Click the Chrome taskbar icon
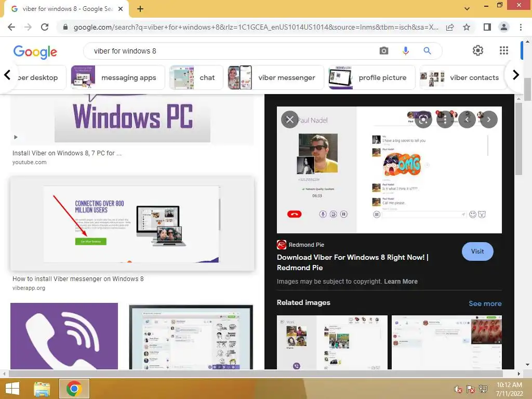The width and height of the screenshot is (532, 399). tap(74, 389)
